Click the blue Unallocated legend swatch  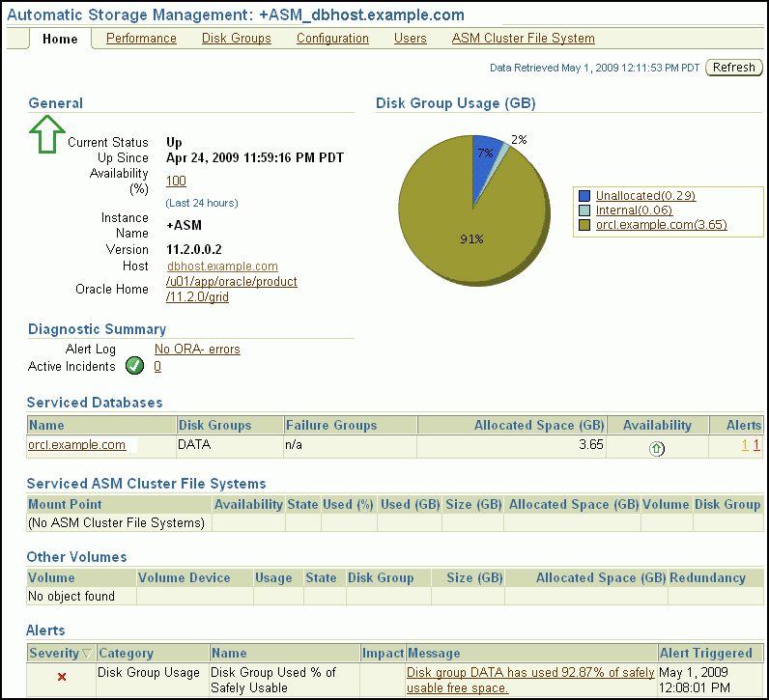click(584, 196)
